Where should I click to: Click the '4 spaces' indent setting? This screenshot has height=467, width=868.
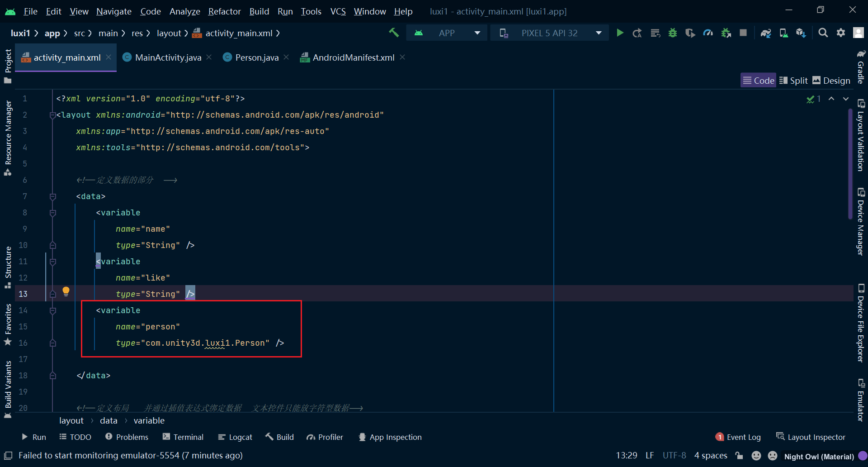coord(711,456)
